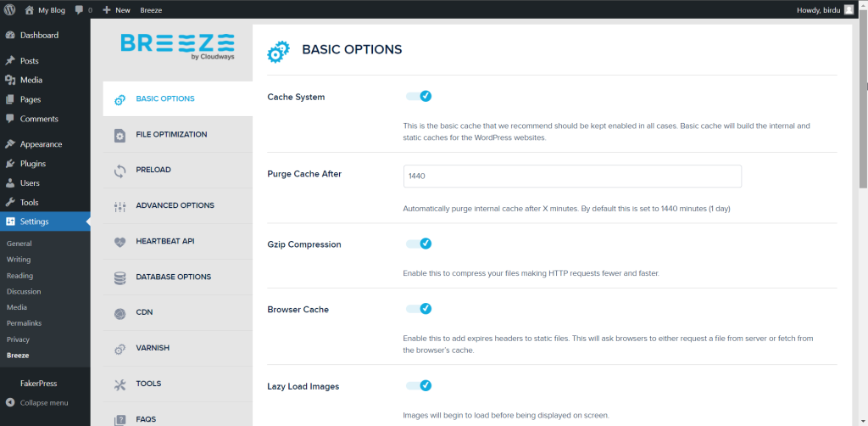Screen dimensions: 868x426
Task: Visit My Blog site link
Action: tap(52, 10)
